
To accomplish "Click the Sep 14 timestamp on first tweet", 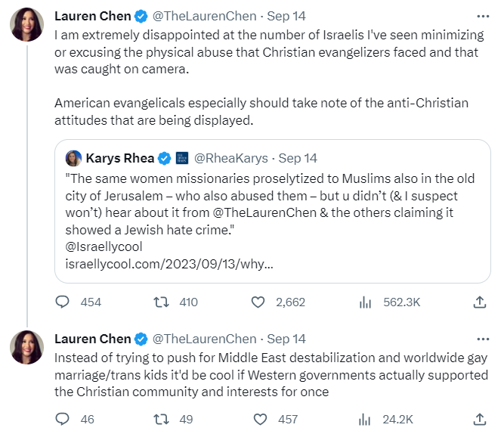I will (286, 16).
